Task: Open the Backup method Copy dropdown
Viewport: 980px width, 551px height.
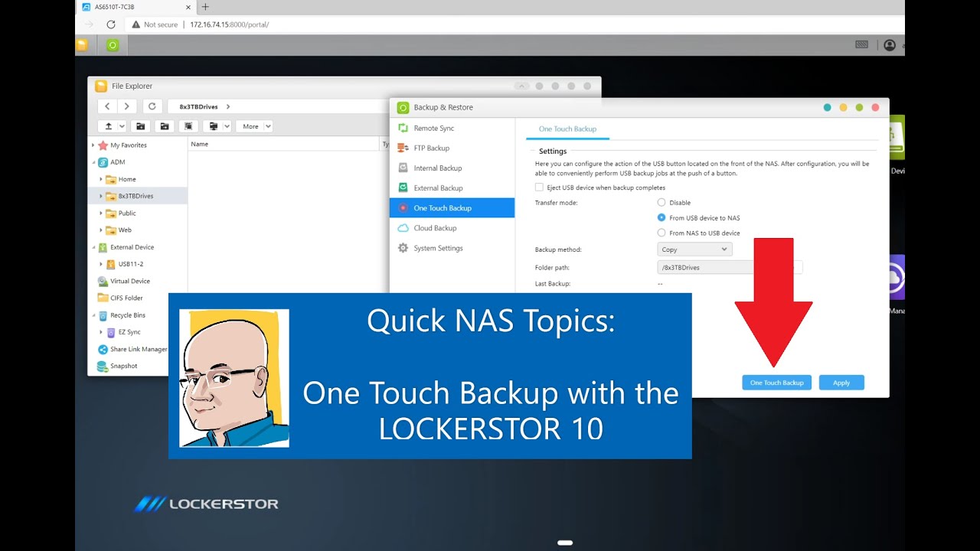Action: [694, 249]
